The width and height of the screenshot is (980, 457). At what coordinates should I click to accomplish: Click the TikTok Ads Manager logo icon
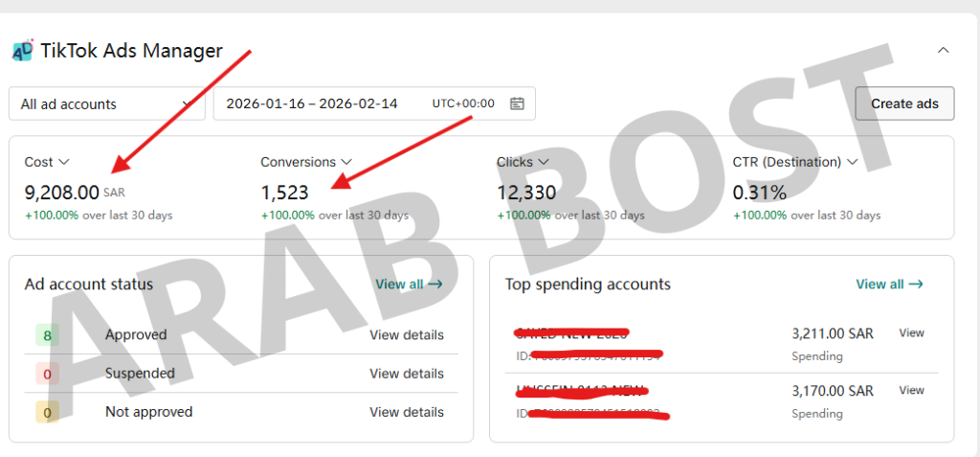point(23,51)
